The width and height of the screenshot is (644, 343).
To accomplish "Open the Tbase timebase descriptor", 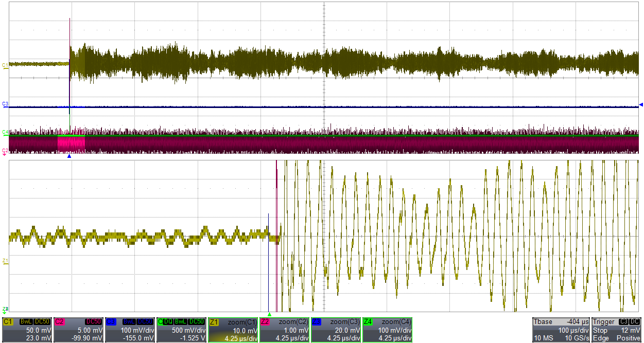I will [x=561, y=330].
